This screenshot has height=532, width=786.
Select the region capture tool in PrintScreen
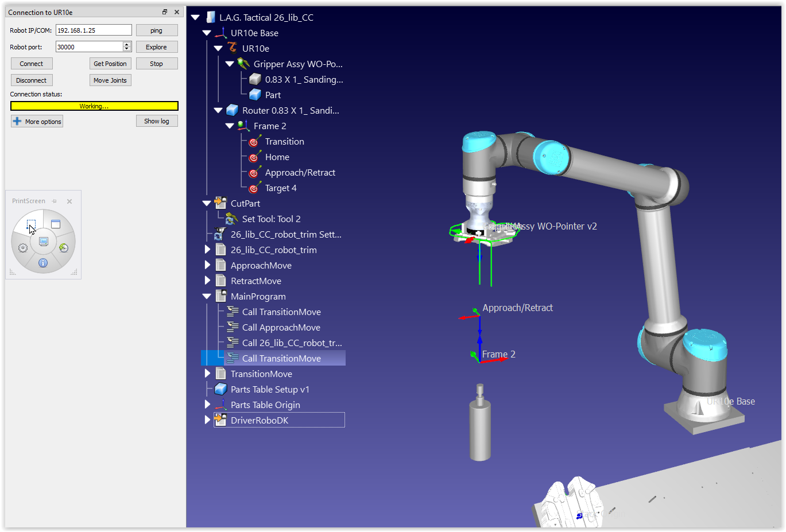coord(31,224)
